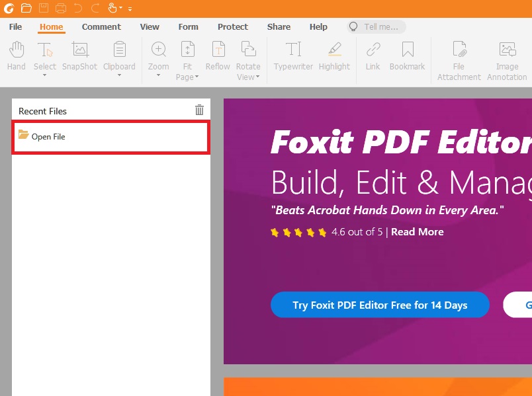Switch to the Help tab
Screen dimensions: 532x396
(x=318, y=27)
